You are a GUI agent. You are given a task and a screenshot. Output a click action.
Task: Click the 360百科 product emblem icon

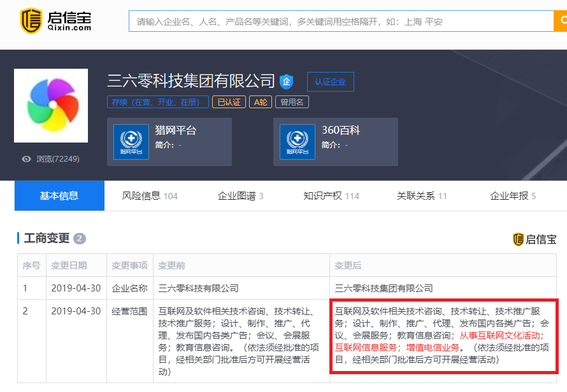(298, 142)
